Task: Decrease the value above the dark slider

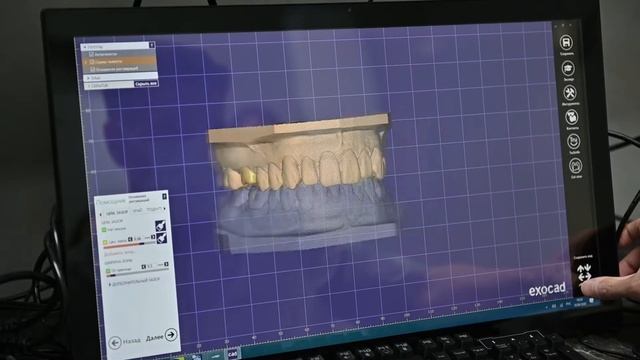Action: 143,267
